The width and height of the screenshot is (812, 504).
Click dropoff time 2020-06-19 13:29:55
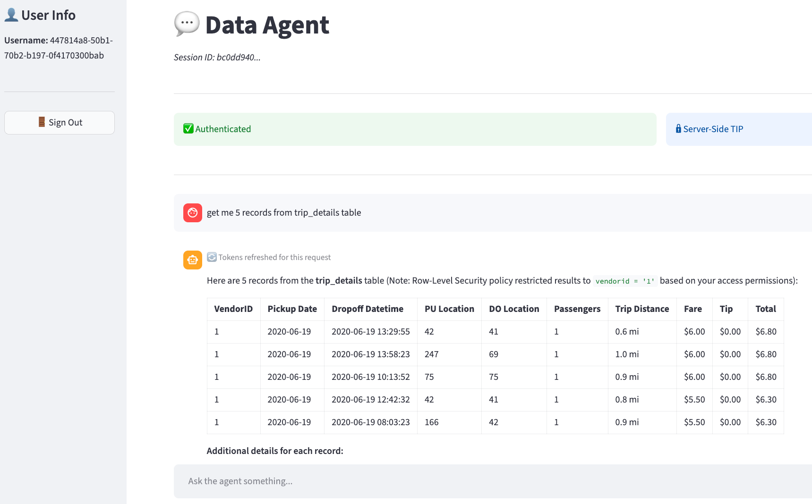371,332
